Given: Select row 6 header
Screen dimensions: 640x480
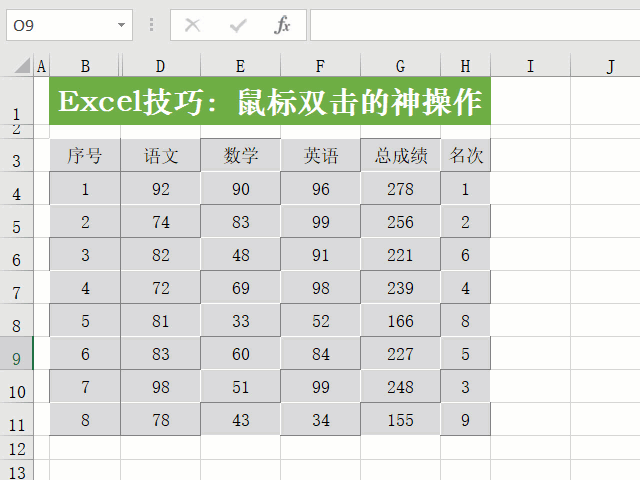Looking at the screenshot, I should coord(16,254).
